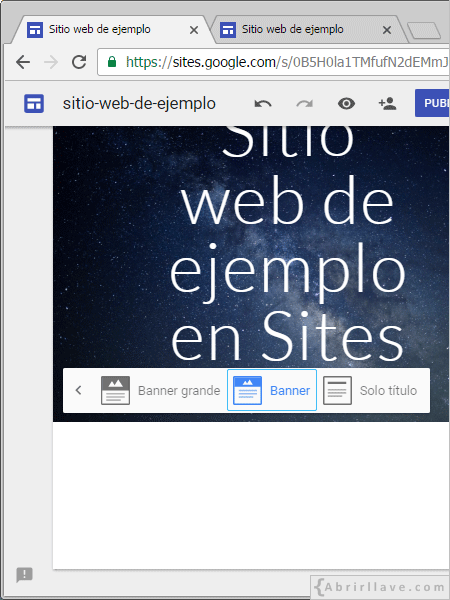Click the sites.google.com address bar
This screenshot has width=450, height=600.
click(273, 62)
